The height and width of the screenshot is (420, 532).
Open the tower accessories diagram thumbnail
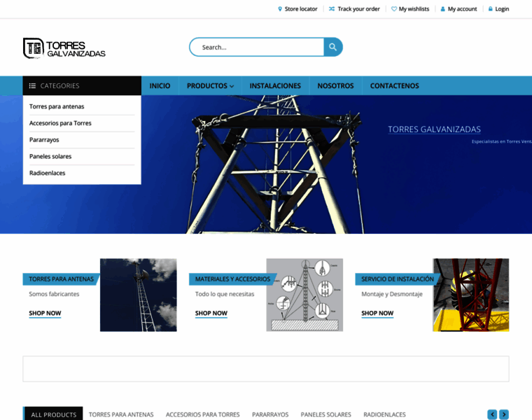tap(304, 295)
